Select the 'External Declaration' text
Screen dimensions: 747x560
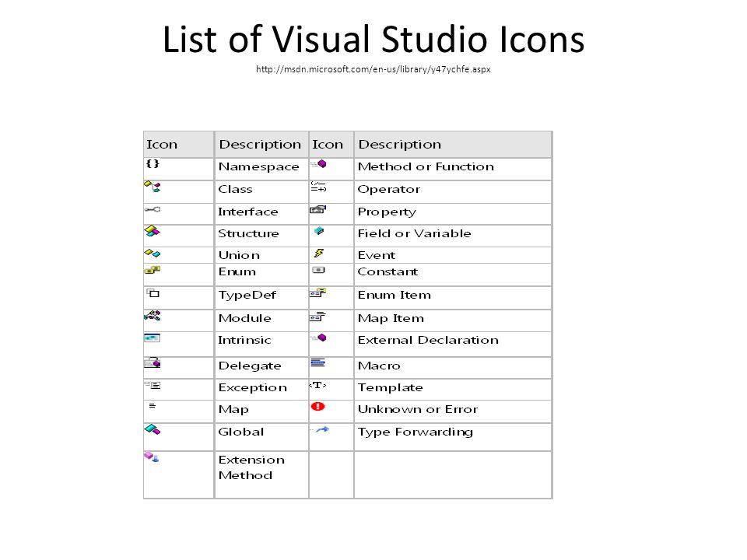click(x=428, y=340)
